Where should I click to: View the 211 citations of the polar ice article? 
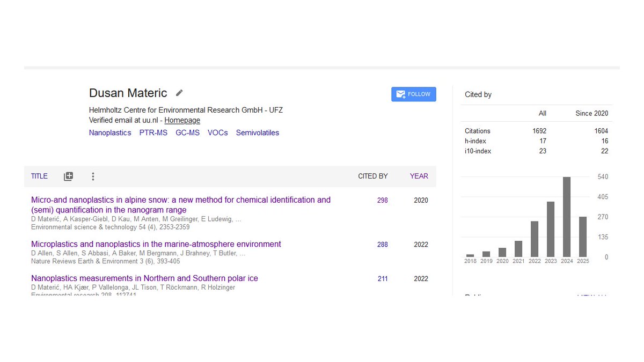click(382, 279)
